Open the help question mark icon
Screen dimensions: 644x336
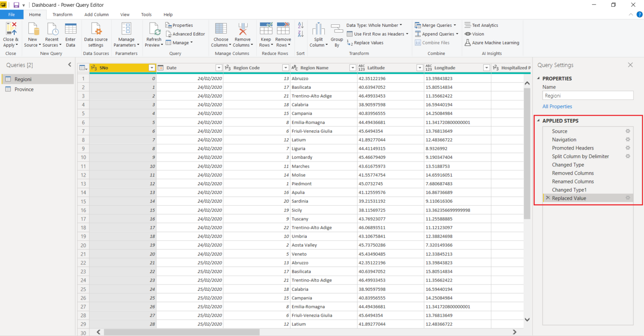pos(639,14)
